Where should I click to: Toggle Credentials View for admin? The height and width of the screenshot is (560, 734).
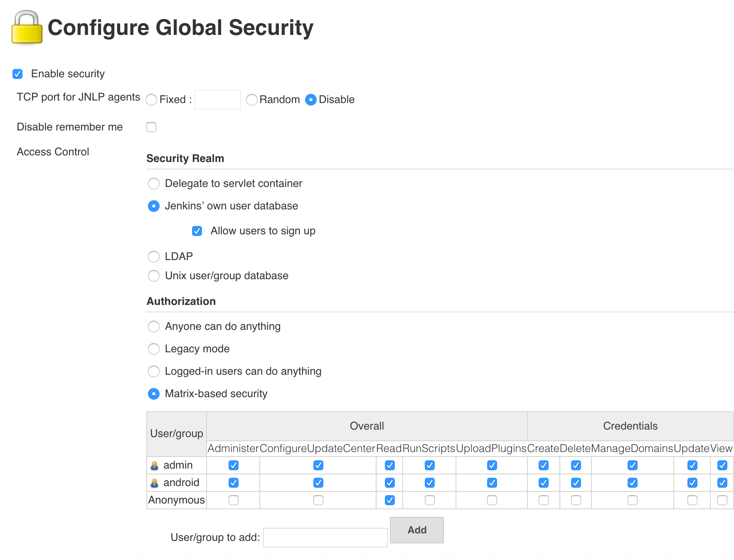point(722,465)
